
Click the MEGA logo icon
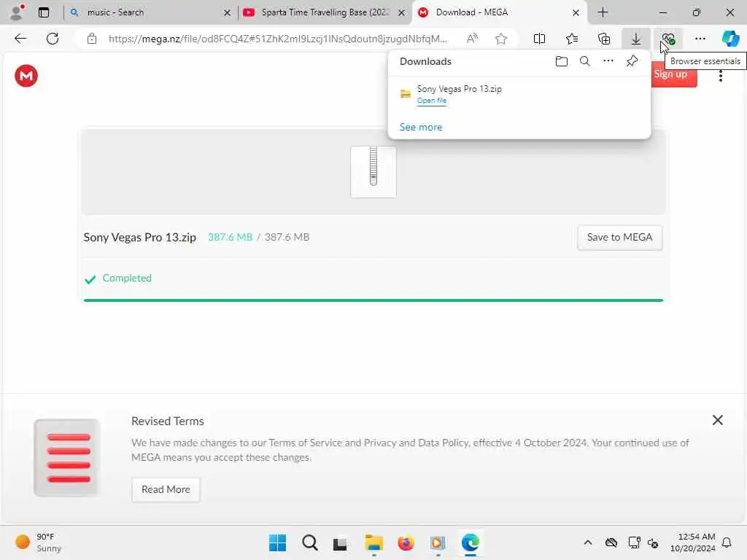tap(26, 76)
